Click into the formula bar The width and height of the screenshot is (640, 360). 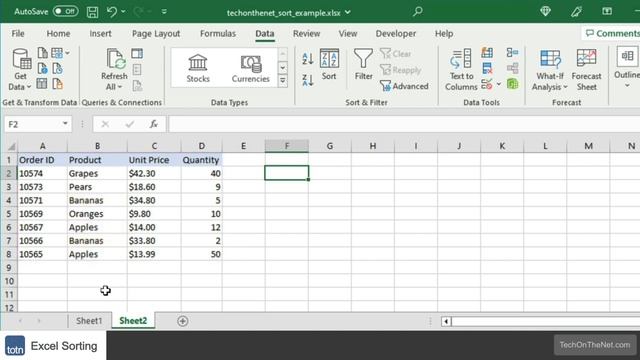pos(404,124)
